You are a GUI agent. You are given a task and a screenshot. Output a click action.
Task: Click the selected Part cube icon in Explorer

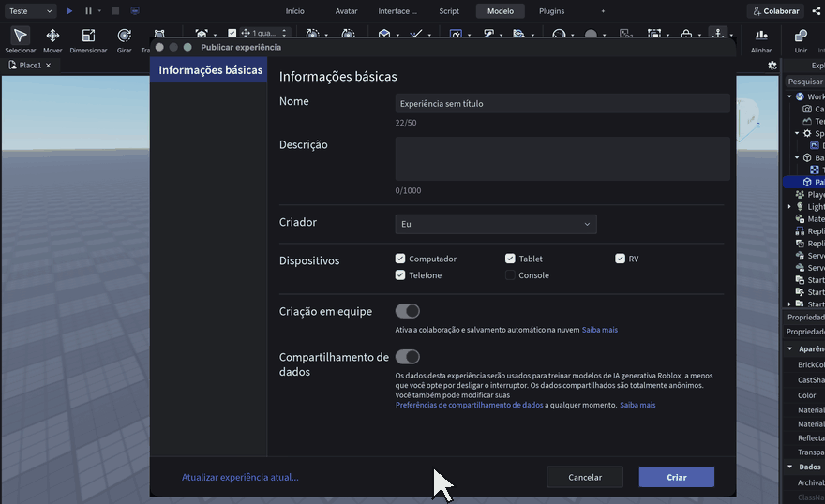[807, 182]
